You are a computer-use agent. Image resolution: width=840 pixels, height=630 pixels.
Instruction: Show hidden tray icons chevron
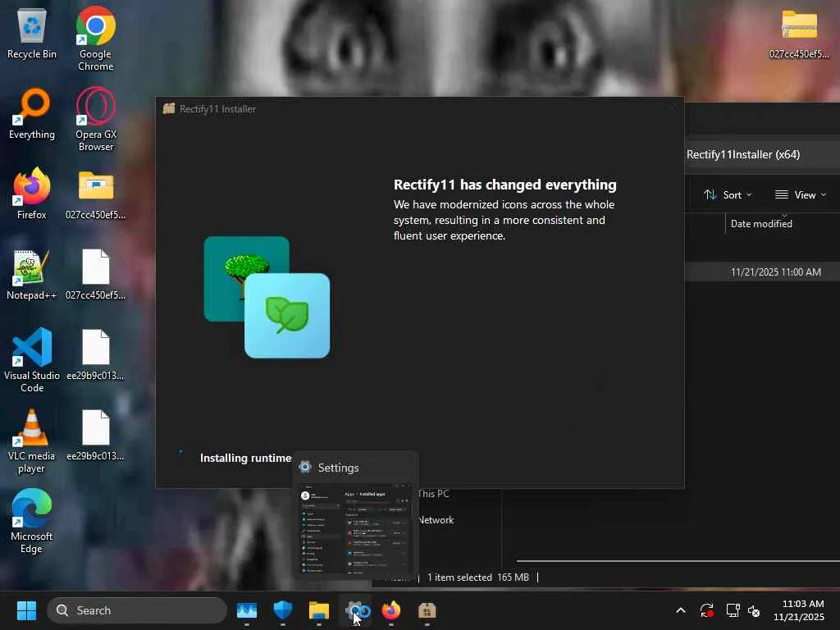click(680, 610)
